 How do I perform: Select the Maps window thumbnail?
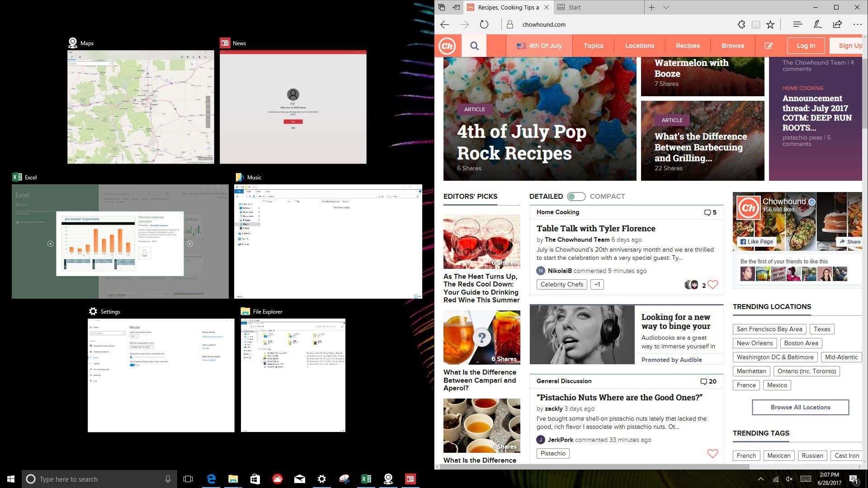pyautogui.click(x=141, y=107)
